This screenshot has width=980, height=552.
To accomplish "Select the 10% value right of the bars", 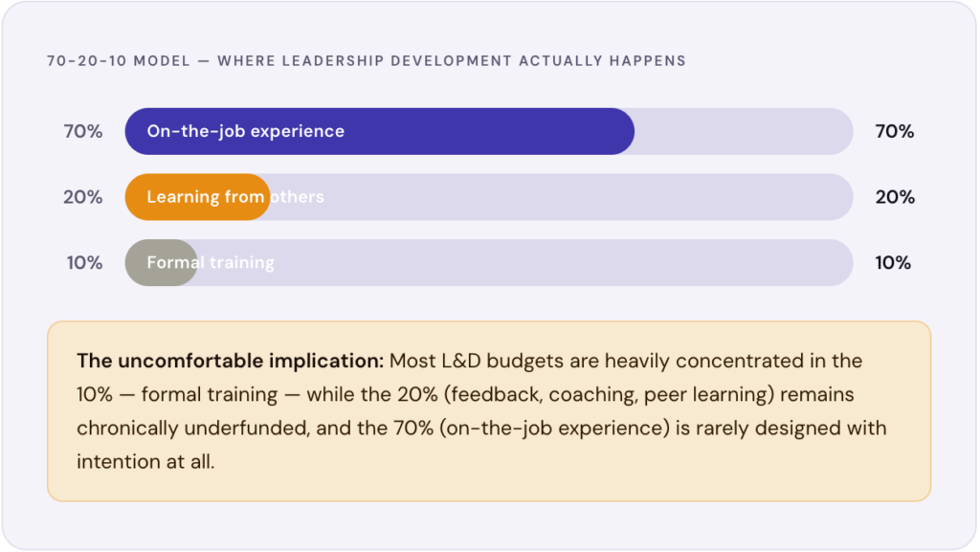I will (x=893, y=262).
